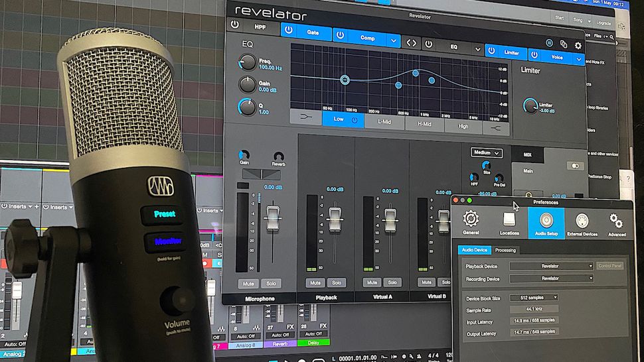This screenshot has height=362, width=644.
Task: Toggle the Inserts power icon on the first channel
Action: point(5,206)
